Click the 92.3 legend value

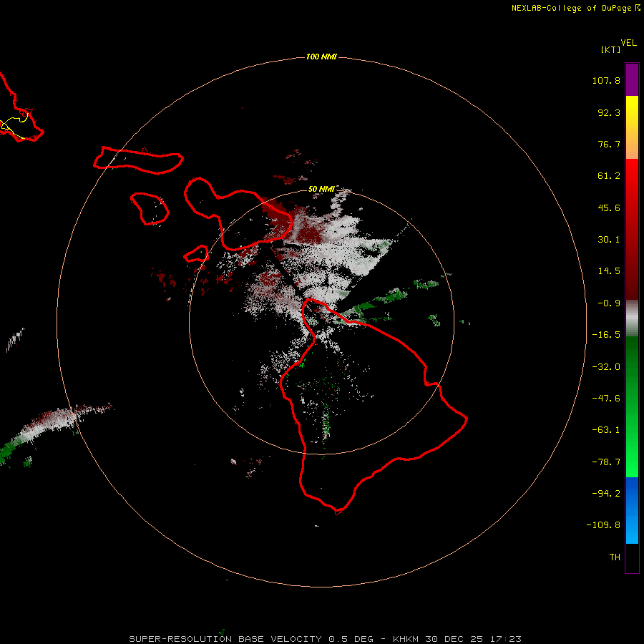(609, 112)
